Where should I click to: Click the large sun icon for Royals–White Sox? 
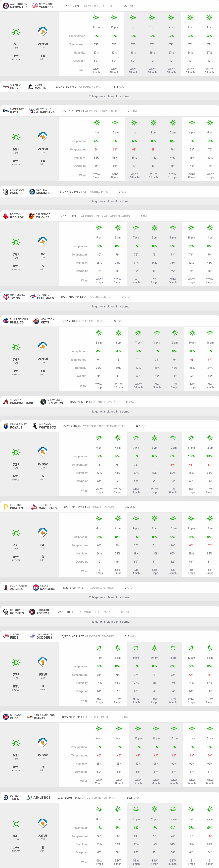pos(16,452)
